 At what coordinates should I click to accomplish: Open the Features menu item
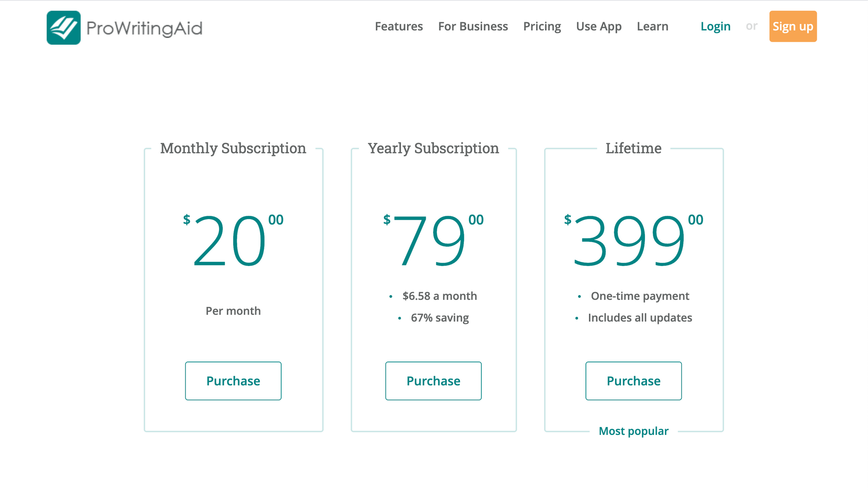point(399,26)
